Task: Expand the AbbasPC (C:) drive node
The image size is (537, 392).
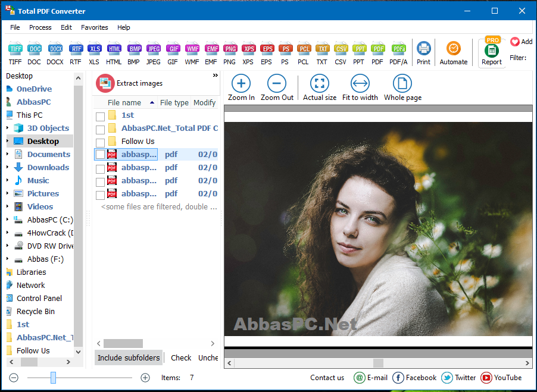Action: pos(8,219)
